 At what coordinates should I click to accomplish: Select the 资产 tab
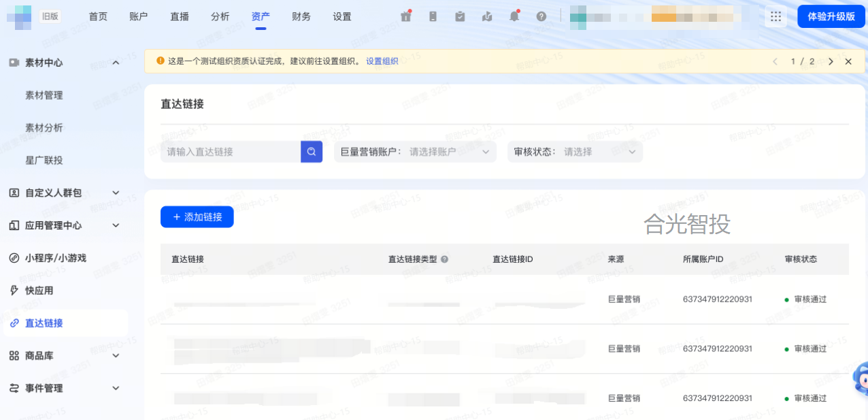261,16
